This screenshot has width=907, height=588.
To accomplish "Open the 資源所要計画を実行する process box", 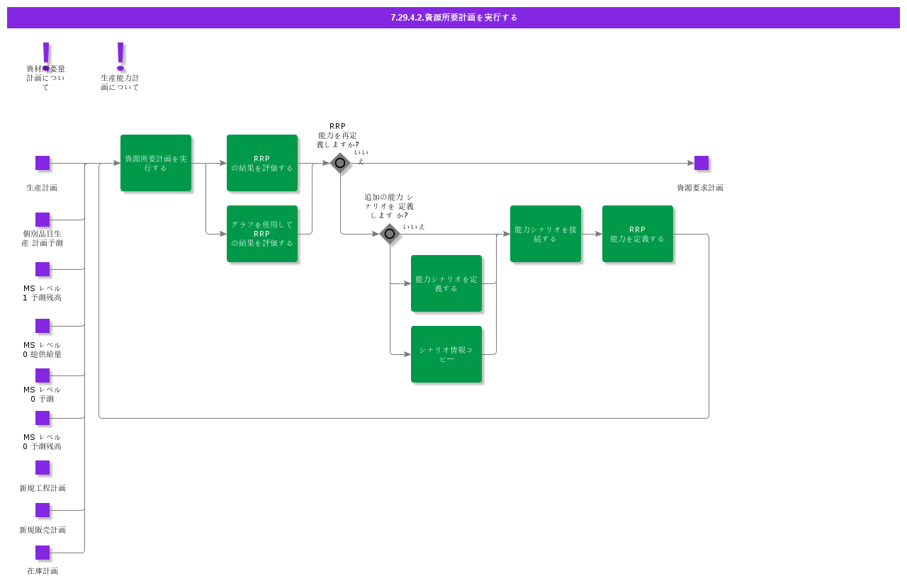I will tap(156, 163).
